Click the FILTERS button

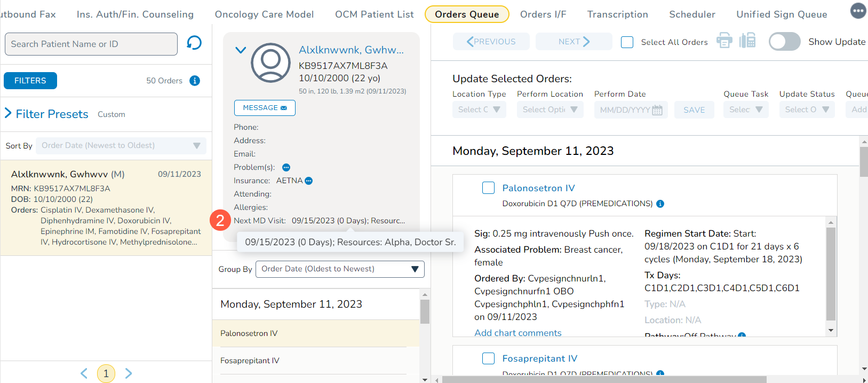pyautogui.click(x=30, y=81)
